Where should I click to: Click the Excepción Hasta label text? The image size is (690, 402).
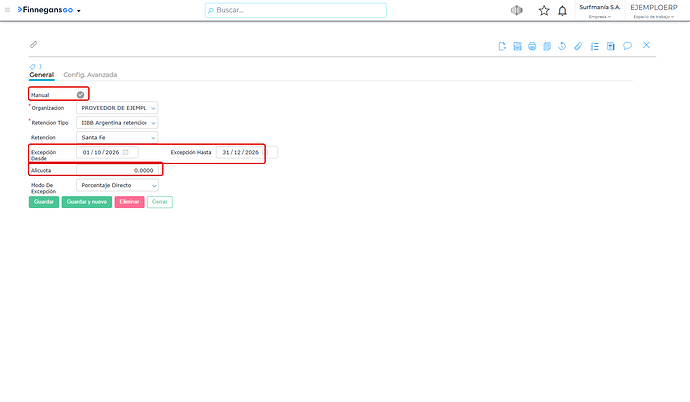click(x=191, y=152)
